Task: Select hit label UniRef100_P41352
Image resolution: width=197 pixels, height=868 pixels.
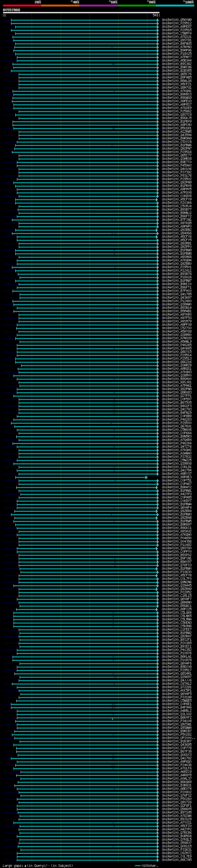Action: [x=177, y=650]
